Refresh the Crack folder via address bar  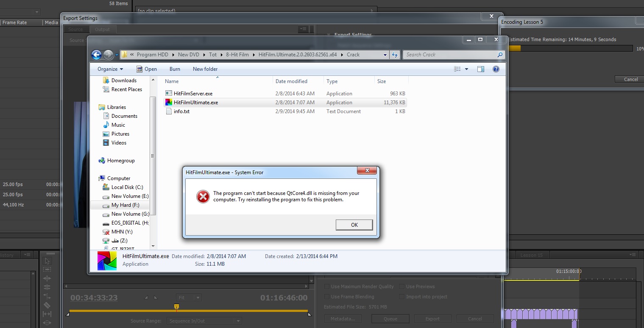(x=395, y=55)
